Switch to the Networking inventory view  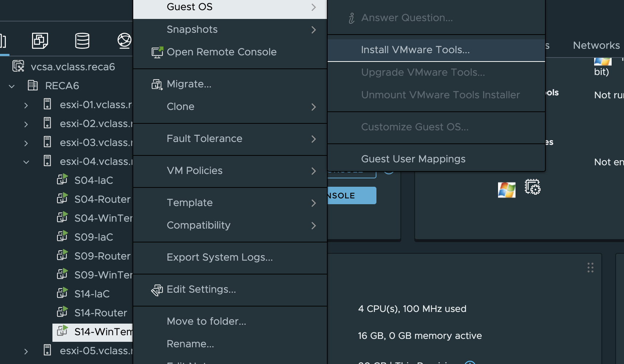click(x=124, y=40)
